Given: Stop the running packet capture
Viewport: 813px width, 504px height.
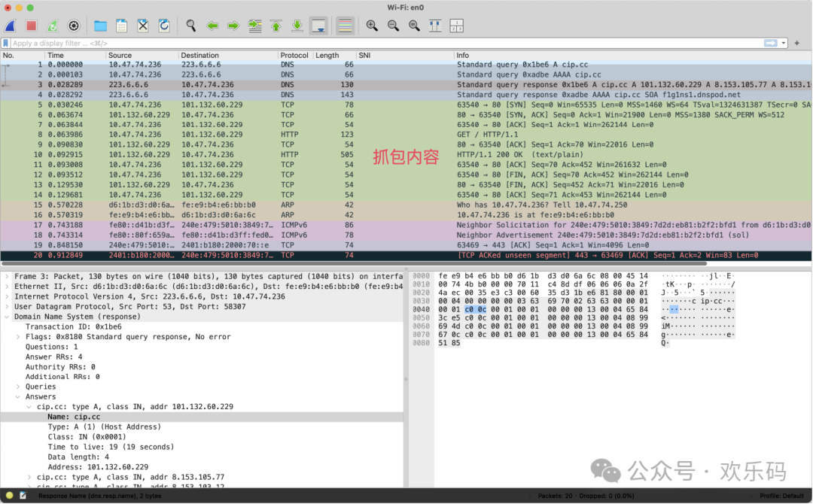Looking at the screenshot, I should [32, 26].
